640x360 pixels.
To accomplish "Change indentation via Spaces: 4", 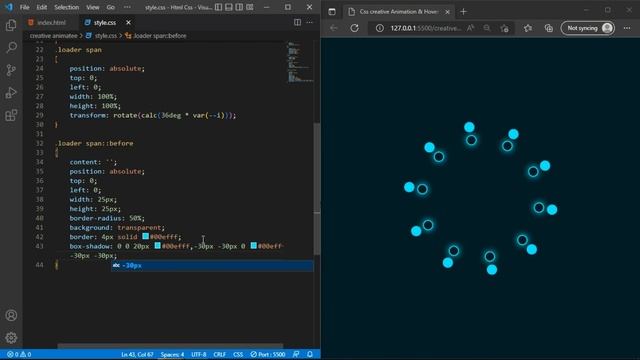I will point(172,354).
